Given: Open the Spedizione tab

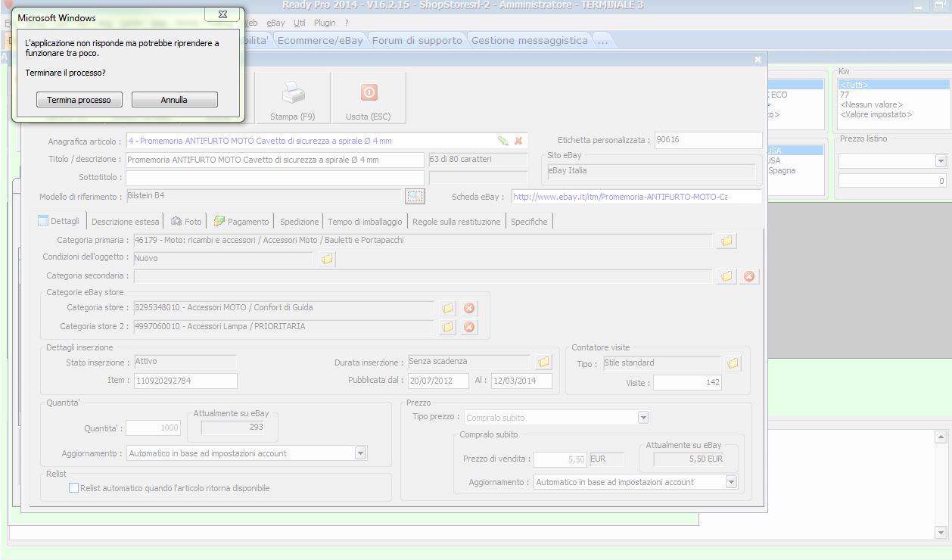Looking at the screenshot, I should point(299,222).
